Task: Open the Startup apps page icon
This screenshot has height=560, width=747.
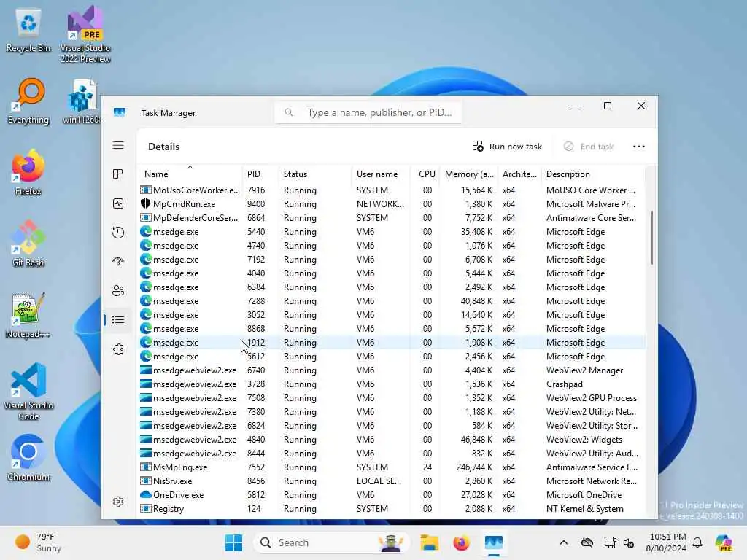Action: (x=118, y=262)
